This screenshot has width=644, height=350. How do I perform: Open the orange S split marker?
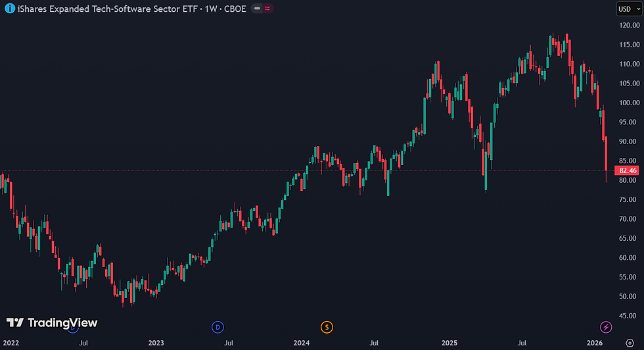(327, 328)
